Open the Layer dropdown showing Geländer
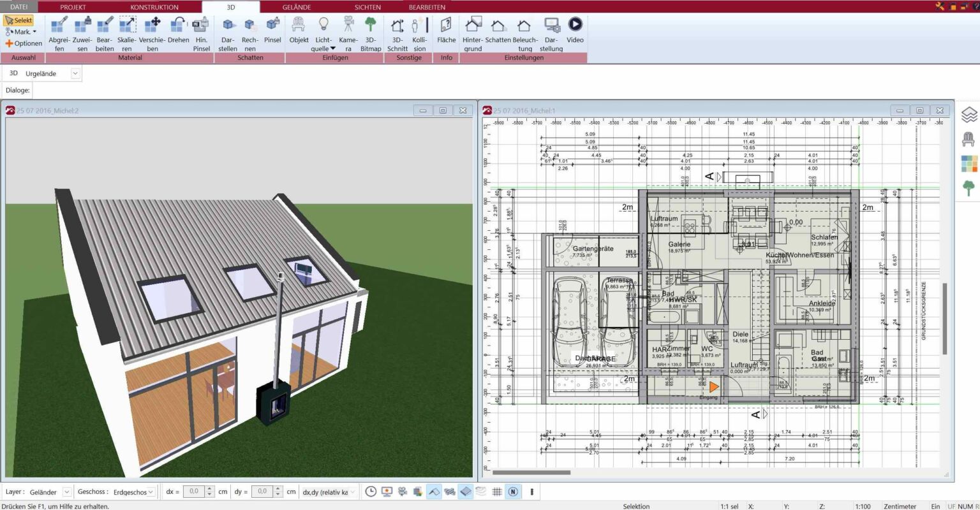The width and height of the screenshot is (980, 510). 66,492
